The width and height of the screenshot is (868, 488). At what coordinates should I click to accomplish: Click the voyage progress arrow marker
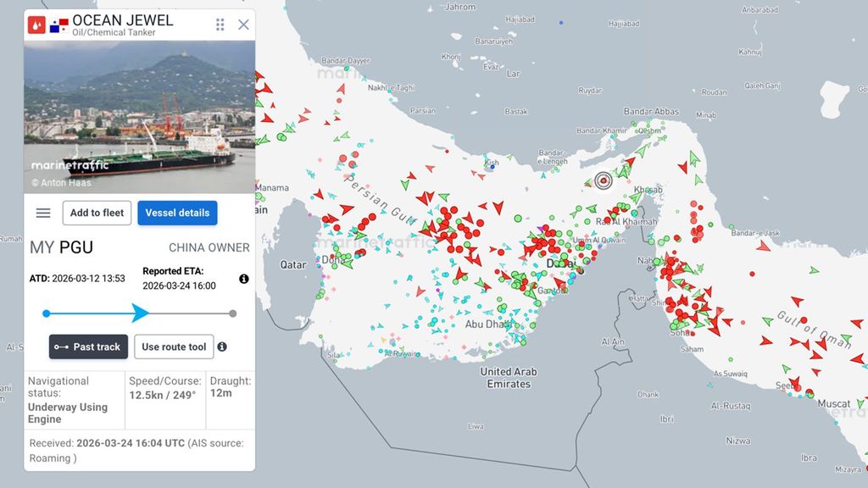[x=140, y=313]
